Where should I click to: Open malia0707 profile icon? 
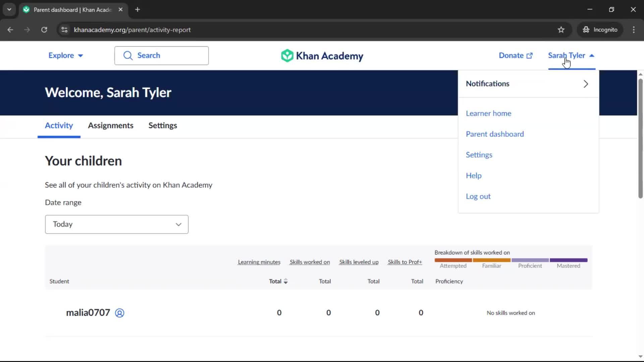(x=119, y=313)
